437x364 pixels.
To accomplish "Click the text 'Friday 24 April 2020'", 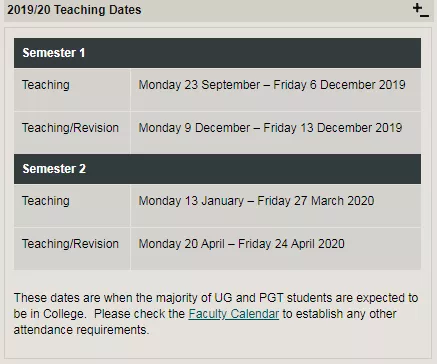I will pyautogui.click(x=291, y=244).
